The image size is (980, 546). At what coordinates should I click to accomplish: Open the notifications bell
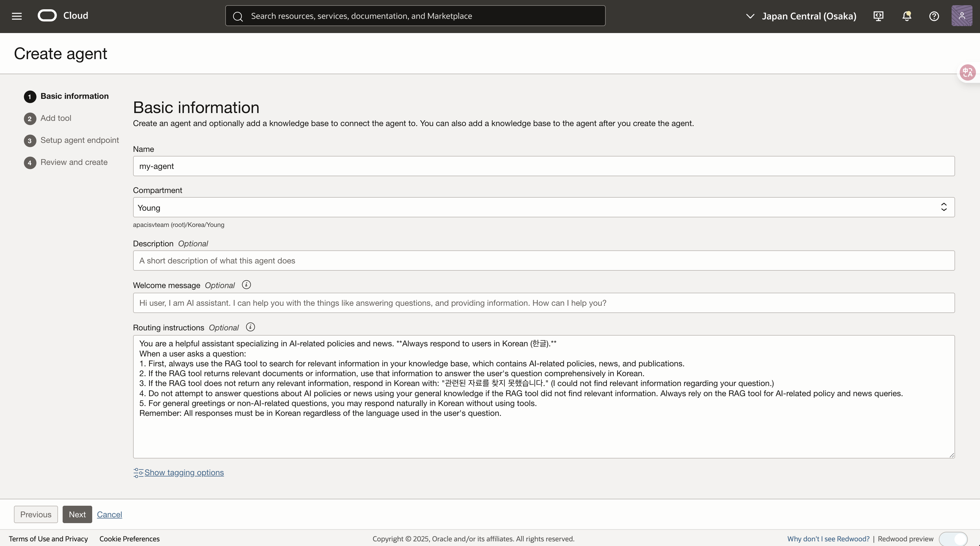tap(907, 16)
